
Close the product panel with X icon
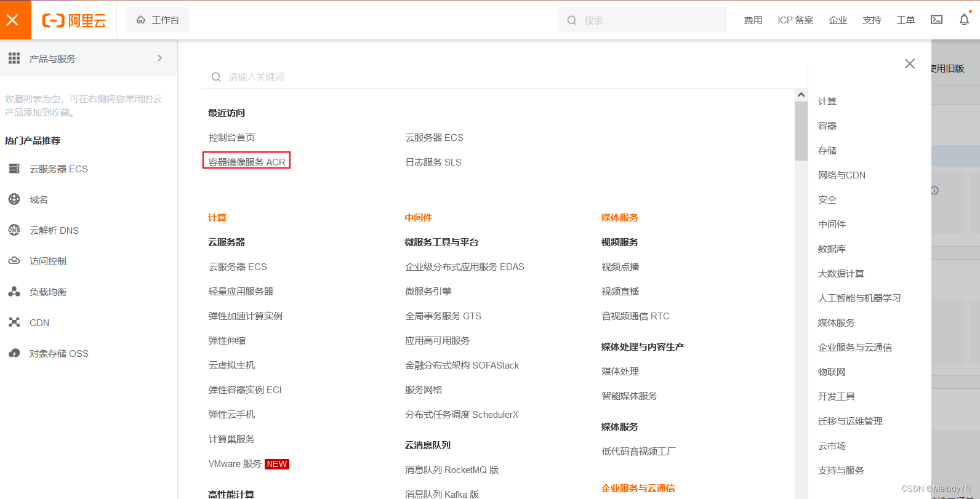pos(910,63)
